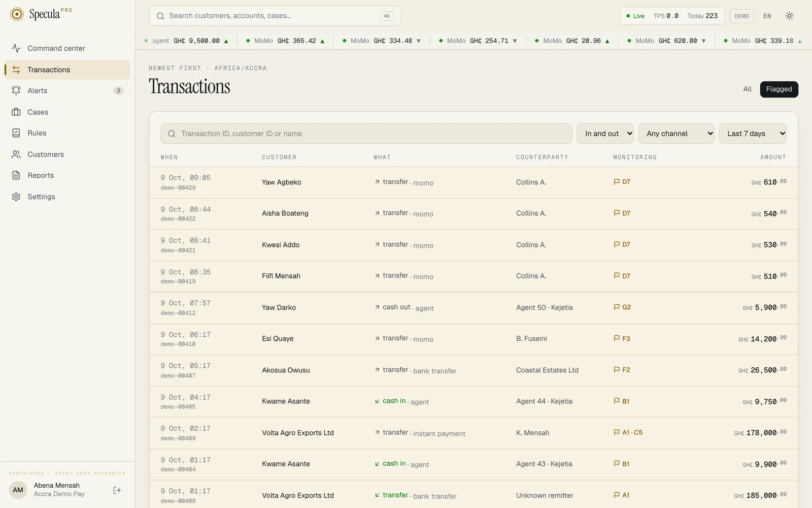Click B1 flag in demo-00404 row
This screenshot has width=812, height=508.
click(x=622, y=464)
